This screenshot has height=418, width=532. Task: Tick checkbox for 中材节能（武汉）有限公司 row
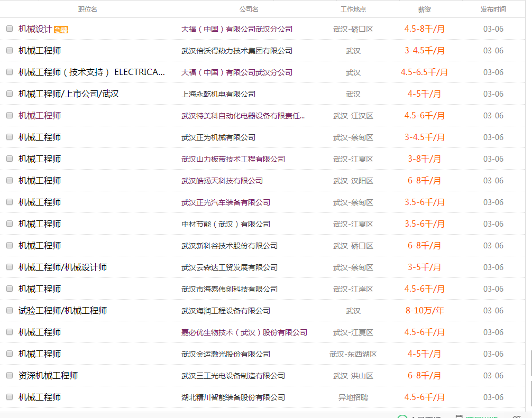click(10, 224)
